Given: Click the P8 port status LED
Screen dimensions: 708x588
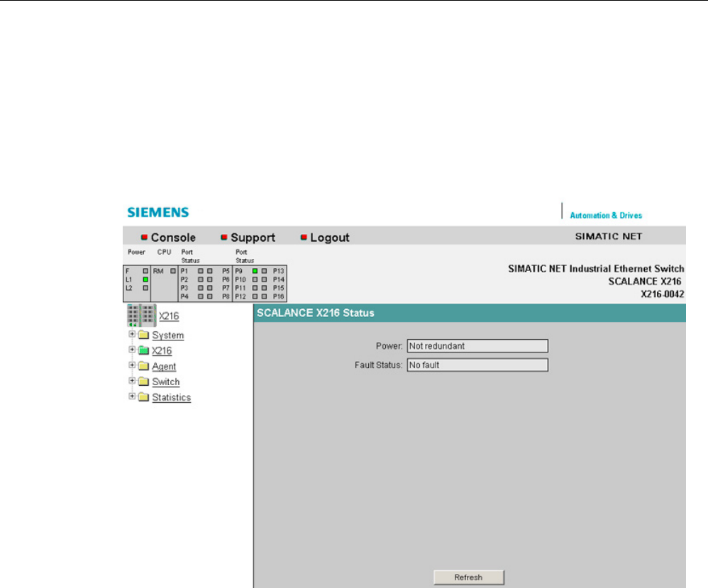Looking at the screenshot, I should [x=209, y=296].
